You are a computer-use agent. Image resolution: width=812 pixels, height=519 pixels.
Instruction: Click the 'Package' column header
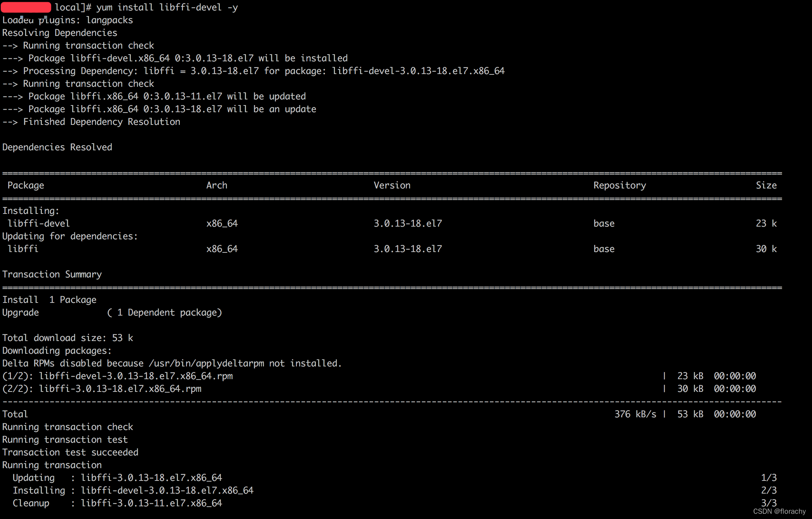click(26, 185)
